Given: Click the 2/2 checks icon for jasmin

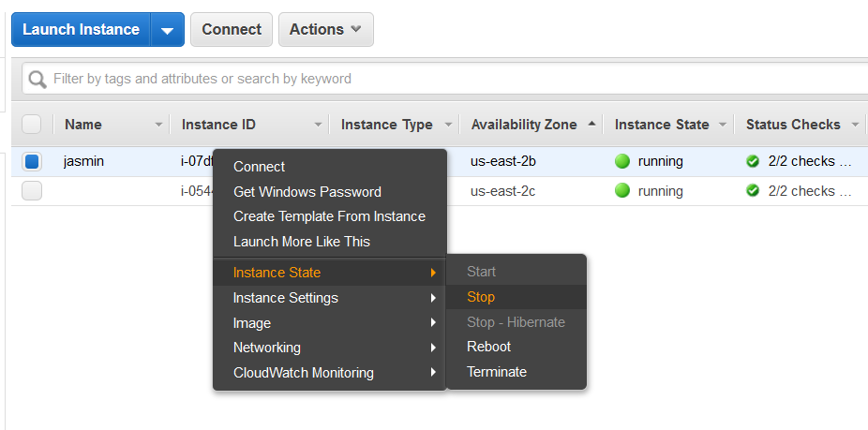Looking at the screenshot, I should pos(753,161).
